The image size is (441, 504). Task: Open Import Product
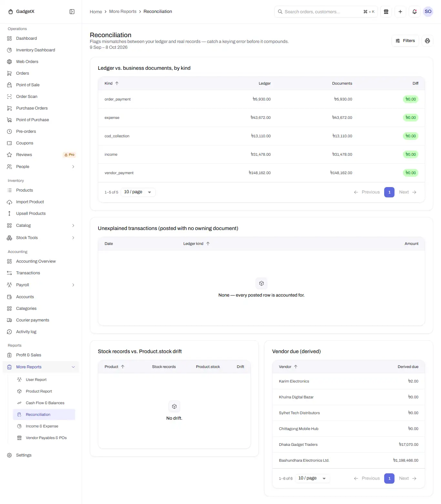(41, 202)
